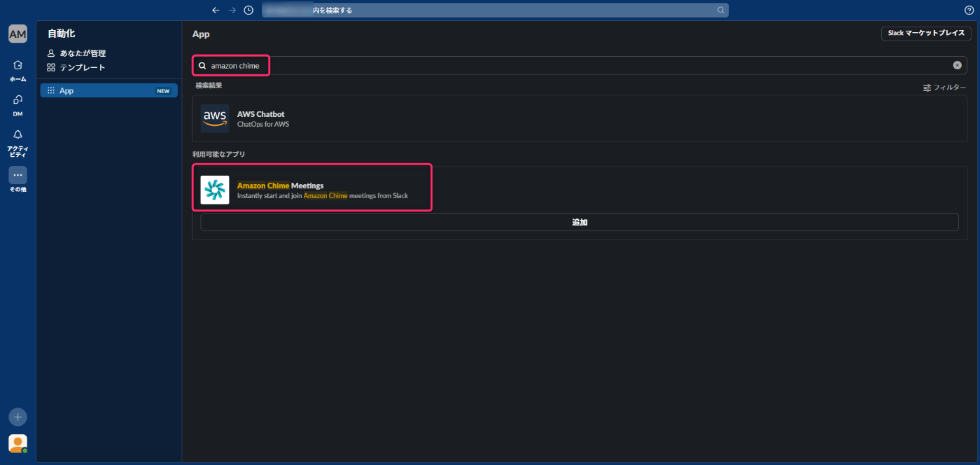Viewport: 980px width, 465px height.
Task: Open the user profile avatar
Action: click(x=17, y=443)
